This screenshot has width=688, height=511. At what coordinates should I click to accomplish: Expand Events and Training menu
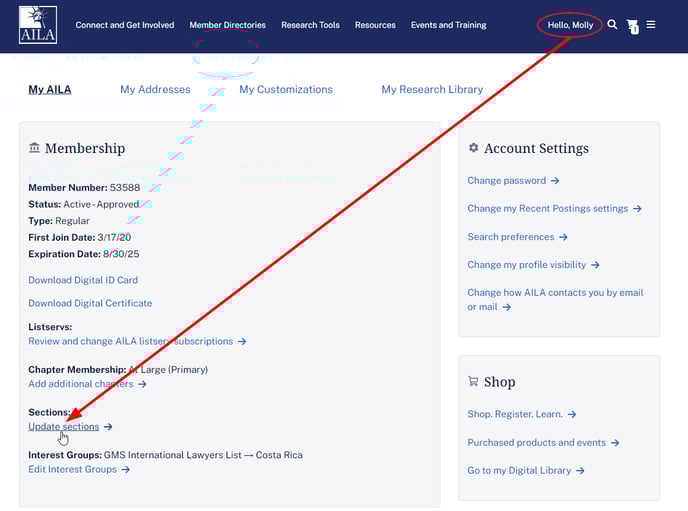[x=448, y=25]
